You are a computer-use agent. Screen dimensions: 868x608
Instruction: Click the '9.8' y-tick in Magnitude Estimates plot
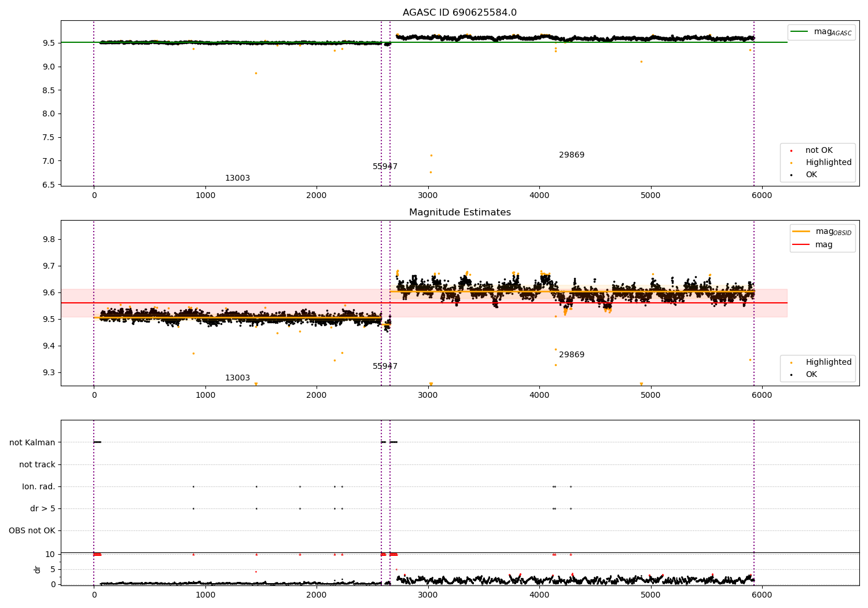click(49, 240)
